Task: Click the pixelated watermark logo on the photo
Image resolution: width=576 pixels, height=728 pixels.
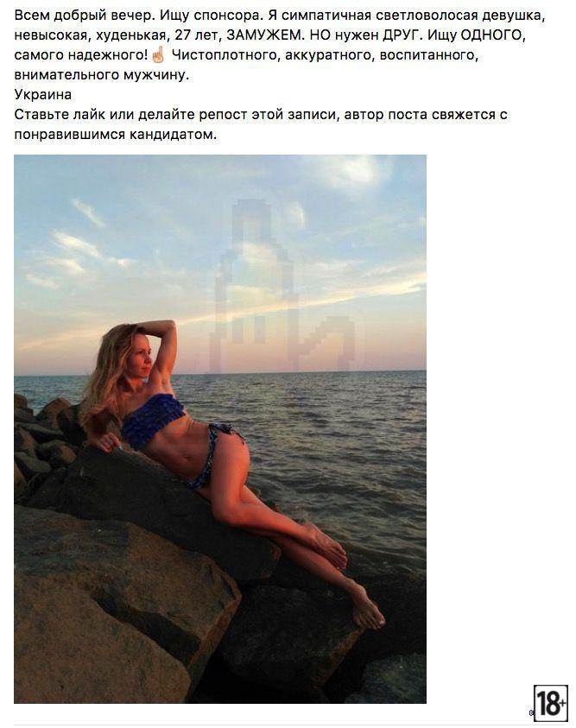Action: (283, 287)
